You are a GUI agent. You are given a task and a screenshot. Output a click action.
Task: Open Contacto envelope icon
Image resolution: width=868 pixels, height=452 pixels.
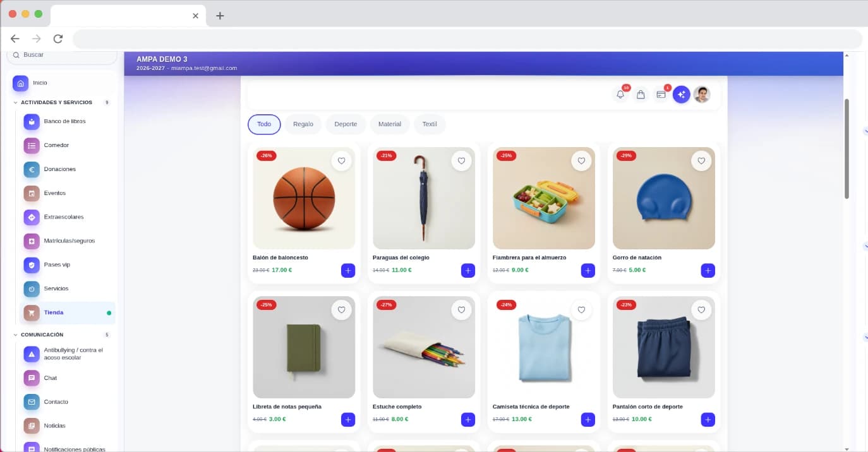(x=32, y=402)
